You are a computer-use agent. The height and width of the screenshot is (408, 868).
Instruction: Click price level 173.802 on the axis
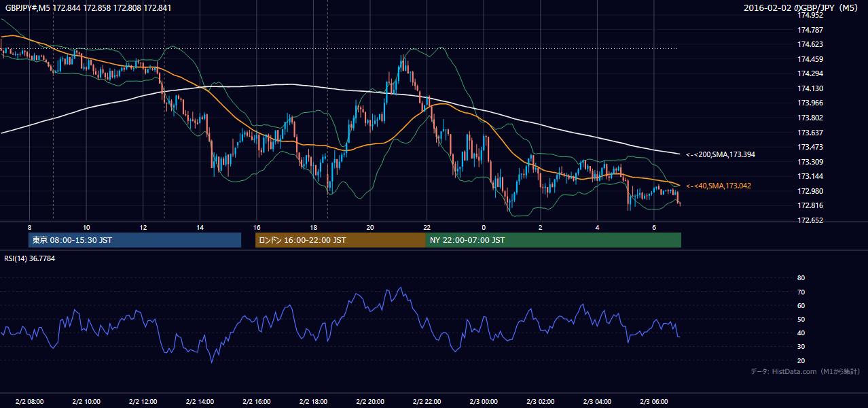(x=809, y=118)
